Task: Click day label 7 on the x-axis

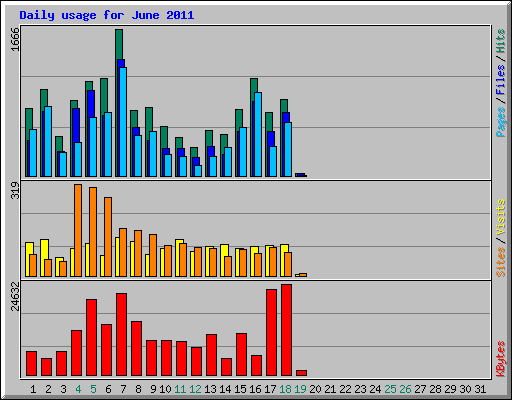Action: [123, 389]
